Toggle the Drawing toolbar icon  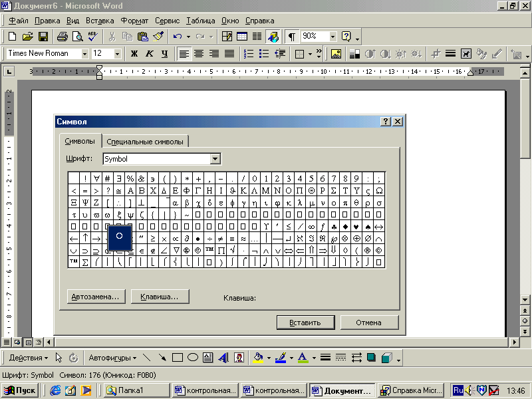pos(273,37)
